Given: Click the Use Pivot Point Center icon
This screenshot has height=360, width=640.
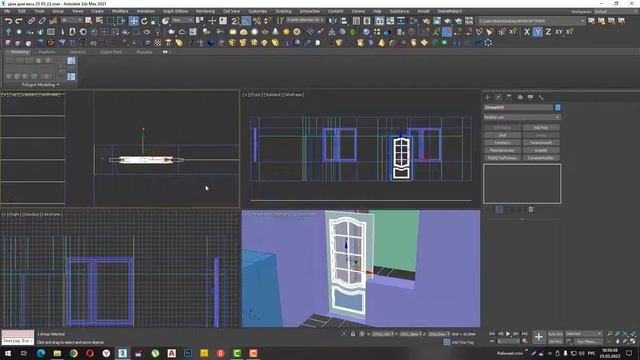Looking at the screenshot, I should tap(200, 21).
